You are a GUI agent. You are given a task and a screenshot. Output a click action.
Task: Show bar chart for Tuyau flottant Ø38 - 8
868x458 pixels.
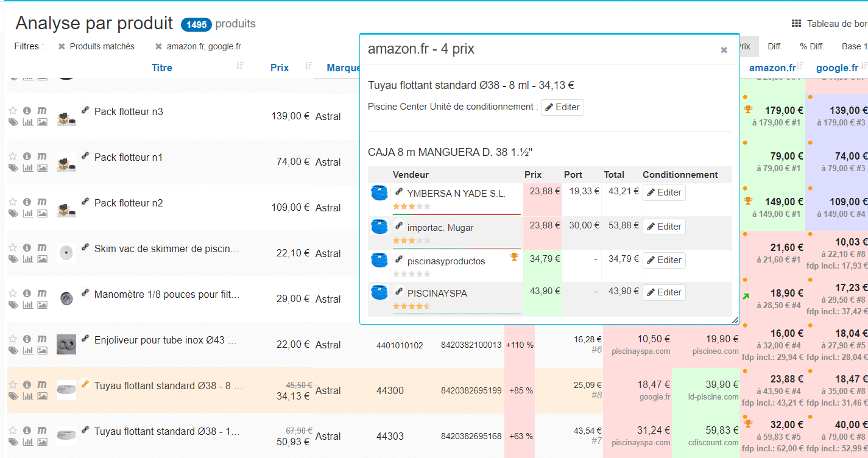point(27,396)
